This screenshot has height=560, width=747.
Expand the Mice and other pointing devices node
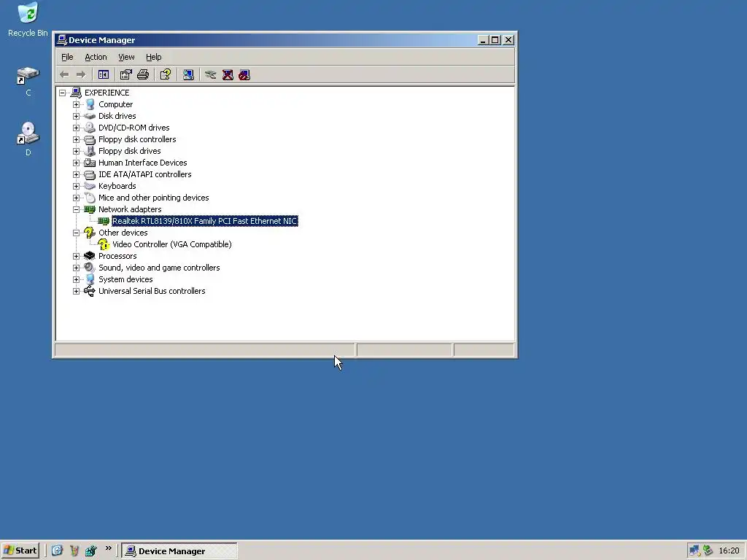[76, 198]
